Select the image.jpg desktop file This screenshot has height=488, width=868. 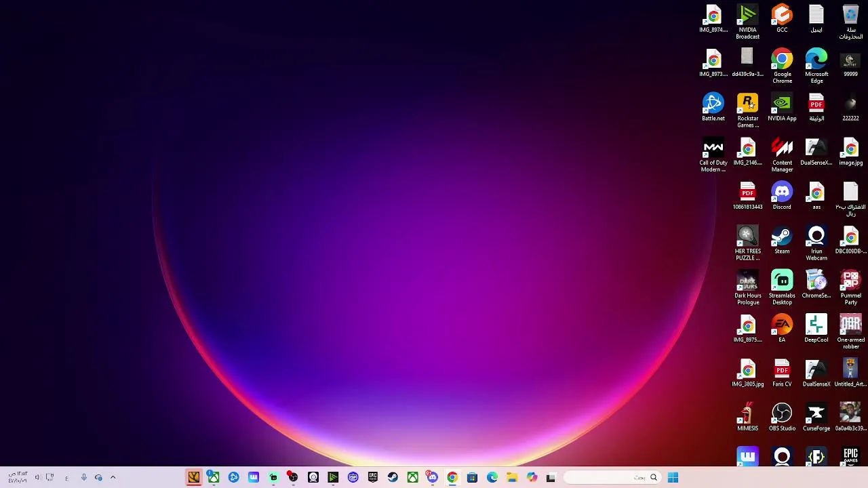click(x=850, y=152)
